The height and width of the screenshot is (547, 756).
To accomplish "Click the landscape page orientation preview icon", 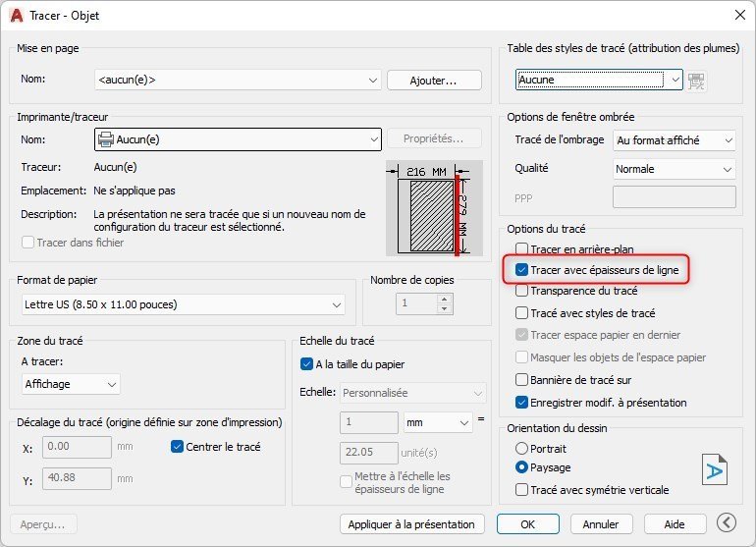I will click(x=714, y=469).
